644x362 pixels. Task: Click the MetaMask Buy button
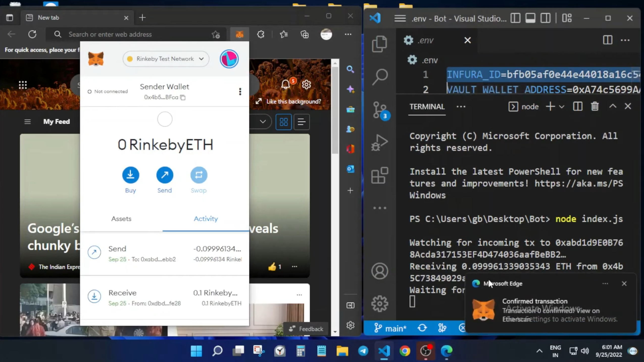(x=130, y=175)
